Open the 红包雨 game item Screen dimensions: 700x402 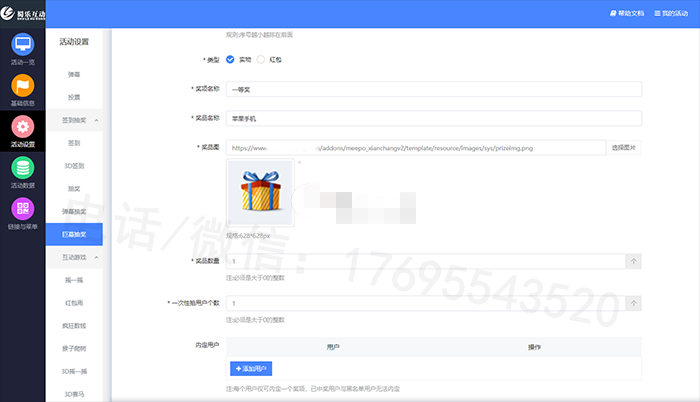tap(74, 303)
